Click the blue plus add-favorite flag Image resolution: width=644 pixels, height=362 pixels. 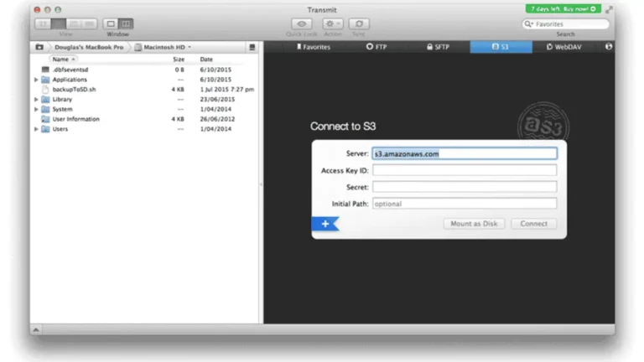(x=325, y=224)
